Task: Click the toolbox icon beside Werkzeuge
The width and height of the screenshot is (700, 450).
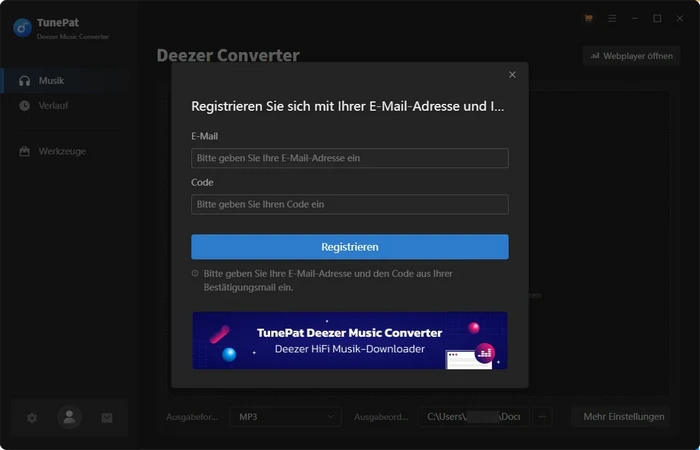Action: coord(25,151)
